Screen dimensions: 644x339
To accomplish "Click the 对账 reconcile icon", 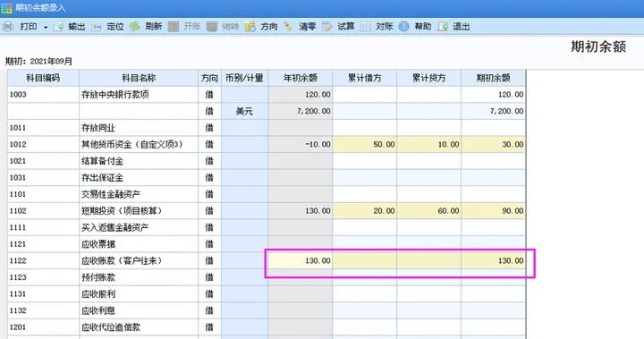I will (365, 27).
